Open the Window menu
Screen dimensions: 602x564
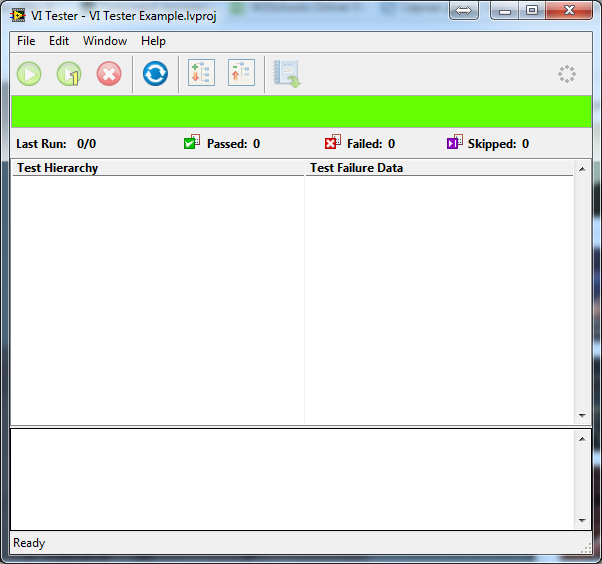[105, 41]
